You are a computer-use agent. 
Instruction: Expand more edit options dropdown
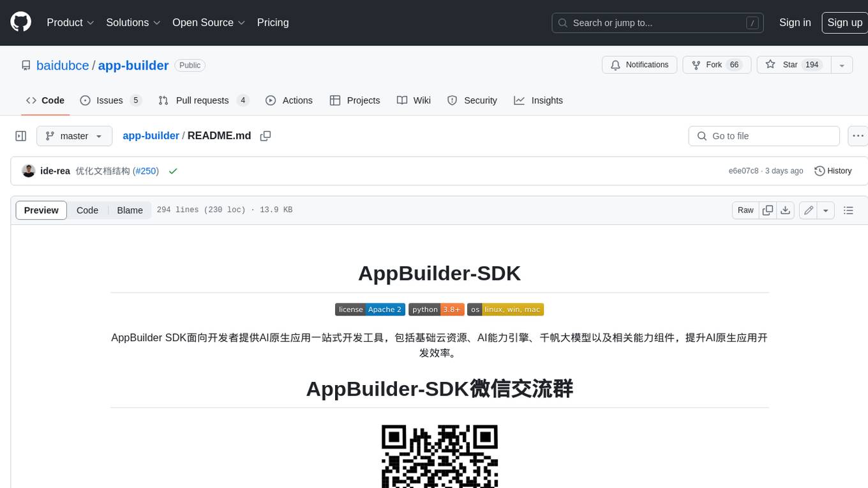tap(826, 210)
